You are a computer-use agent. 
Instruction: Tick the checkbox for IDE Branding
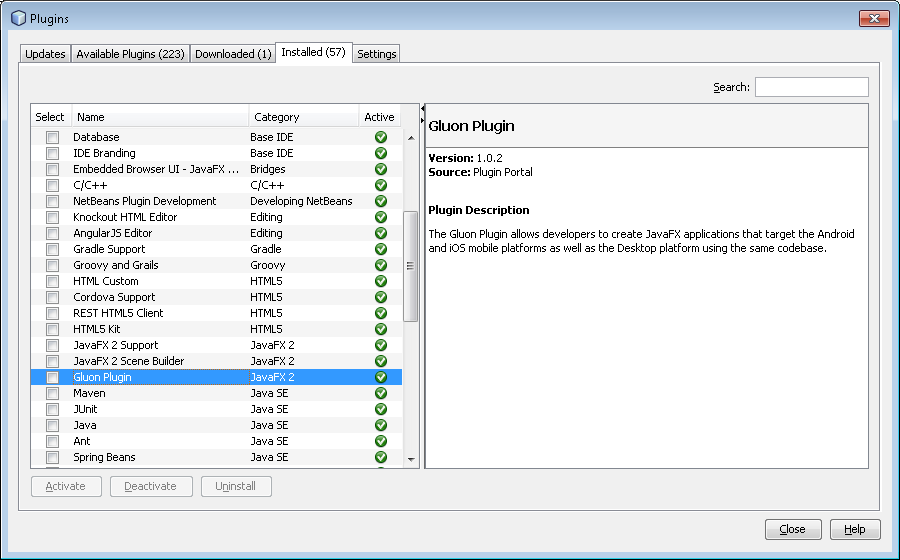[52, 154]
